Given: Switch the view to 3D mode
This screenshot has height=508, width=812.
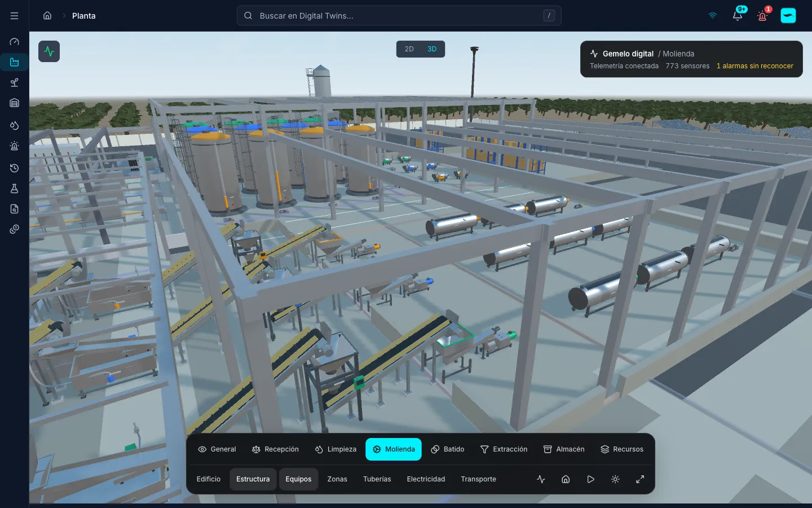Looking at the screenshot, I should pos(432,49).
